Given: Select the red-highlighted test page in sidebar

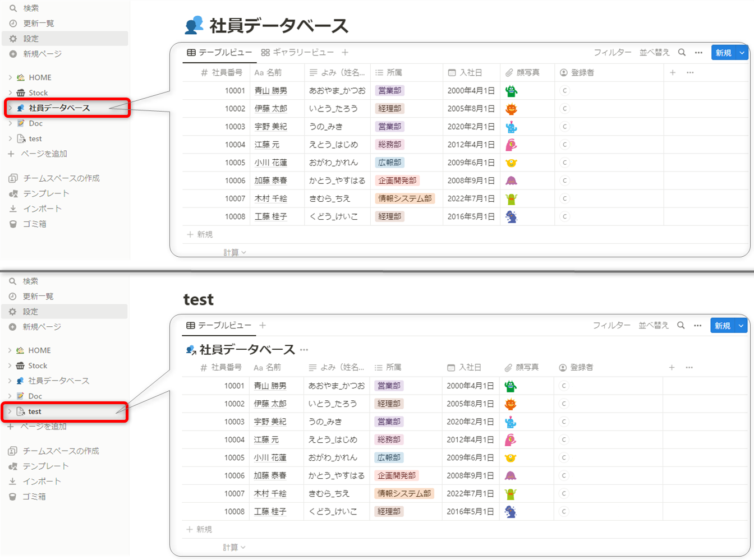Looking at the screenshot, I should coord(35,411).
